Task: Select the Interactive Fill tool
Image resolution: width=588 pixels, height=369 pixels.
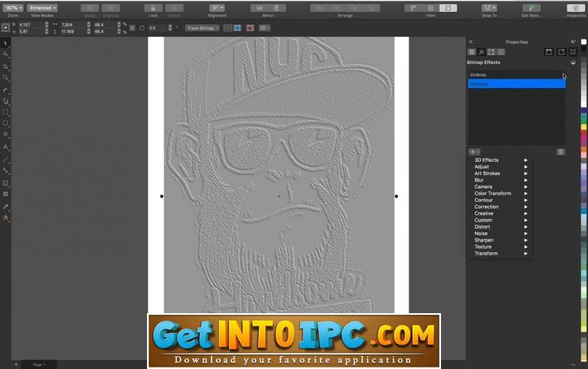Action: (5, 218)
